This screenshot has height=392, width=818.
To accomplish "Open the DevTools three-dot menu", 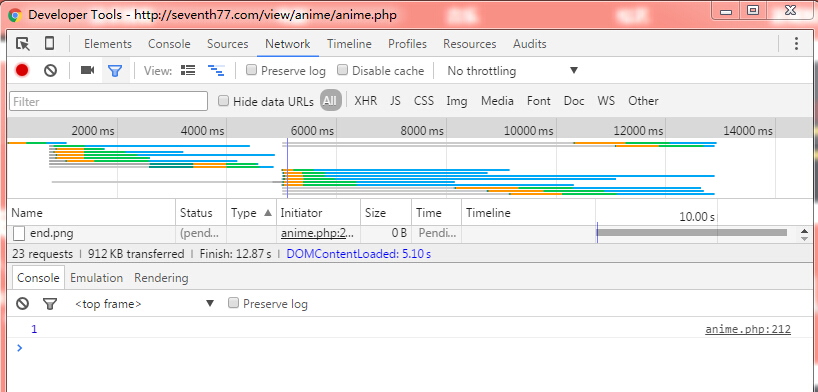I will (x=796, y=43).
